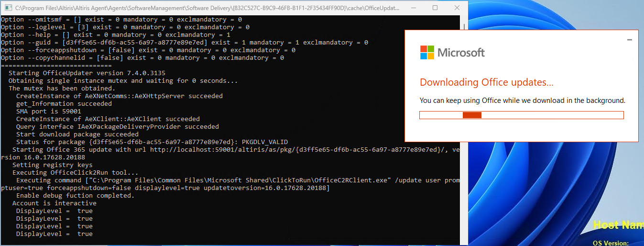Click the console window icon in title bar

7,8
